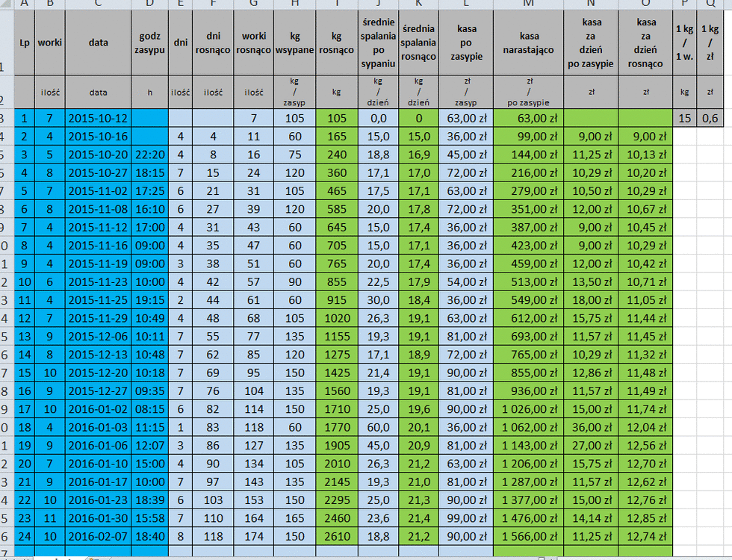
Task: Select column M header
Action: point(528,4)
